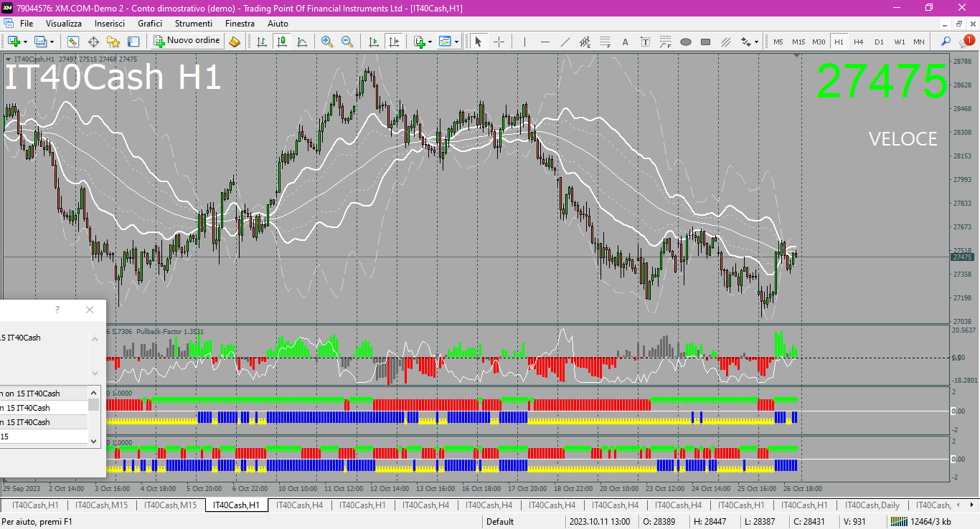
Task: Open the search magnifier icon
Action: pyautogui.click(x=946, y=42)
